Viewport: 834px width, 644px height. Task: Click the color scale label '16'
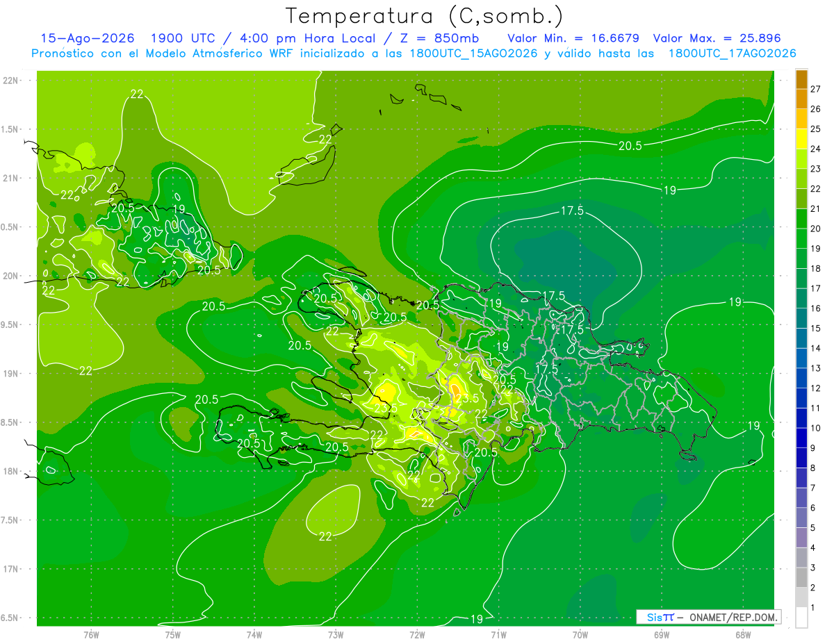tap(816, 308)
